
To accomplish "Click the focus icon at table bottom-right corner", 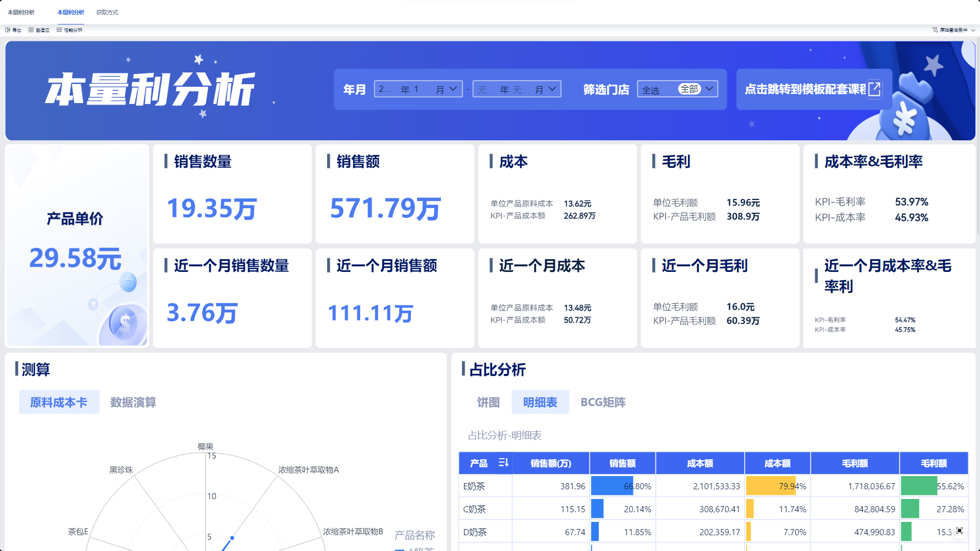I will pyautogui.click(x=960, y=531).
